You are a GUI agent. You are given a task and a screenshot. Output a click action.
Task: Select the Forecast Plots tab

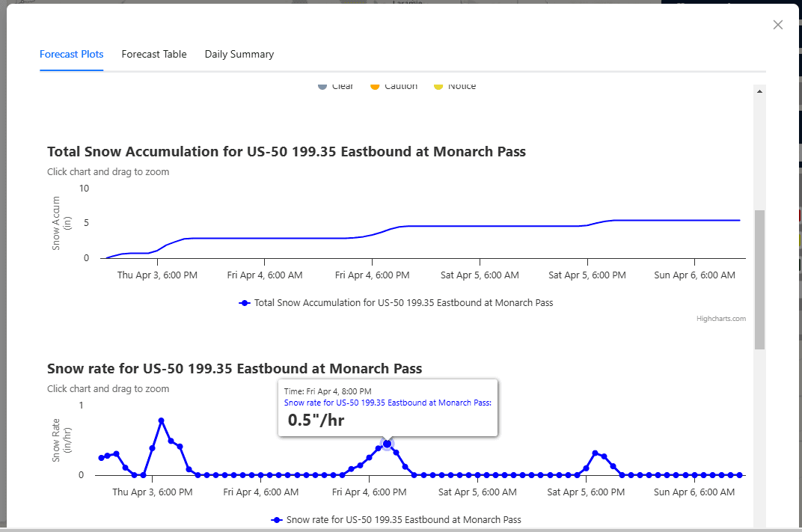[x=72, y=54]
